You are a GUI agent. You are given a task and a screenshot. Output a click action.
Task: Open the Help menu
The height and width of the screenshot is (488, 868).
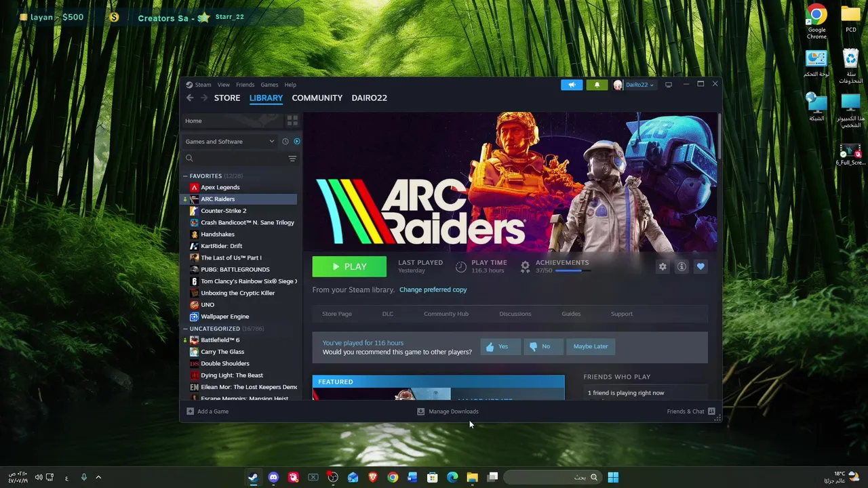(x=290, y=85)
